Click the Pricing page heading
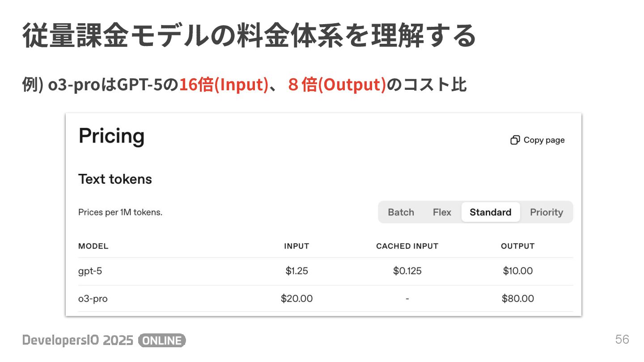This screenshot has height=362, width=644. [x=111, y=136]
